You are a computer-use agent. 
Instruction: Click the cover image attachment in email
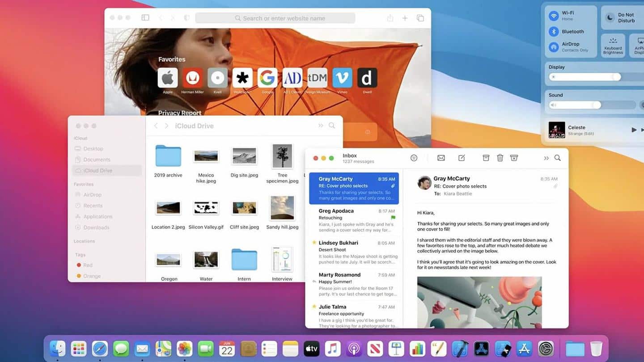click(479, 302)
